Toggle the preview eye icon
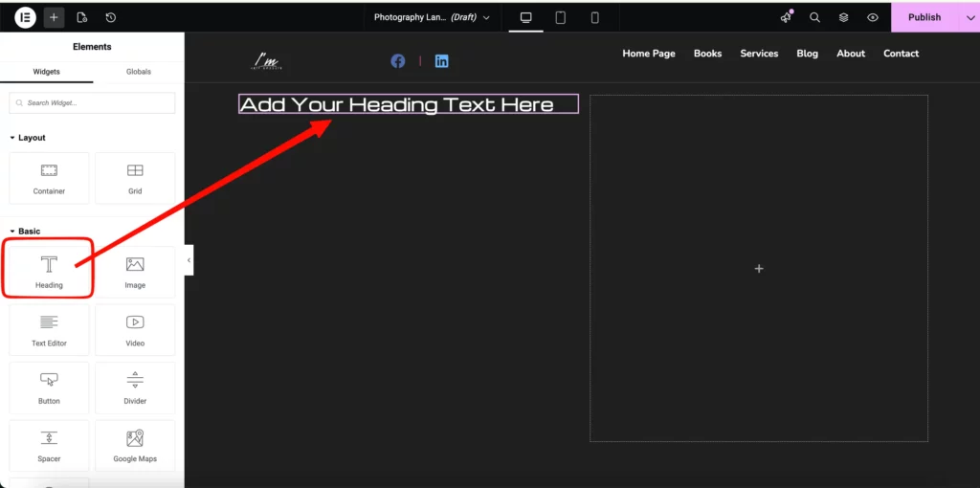Image resolution: width=980 pixels, height=488 pixels. point(873,17)
